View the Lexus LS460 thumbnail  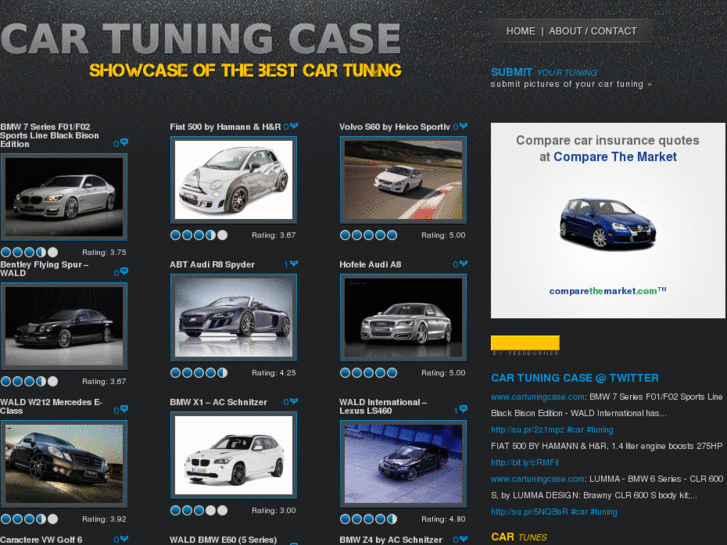coord(403,464)
